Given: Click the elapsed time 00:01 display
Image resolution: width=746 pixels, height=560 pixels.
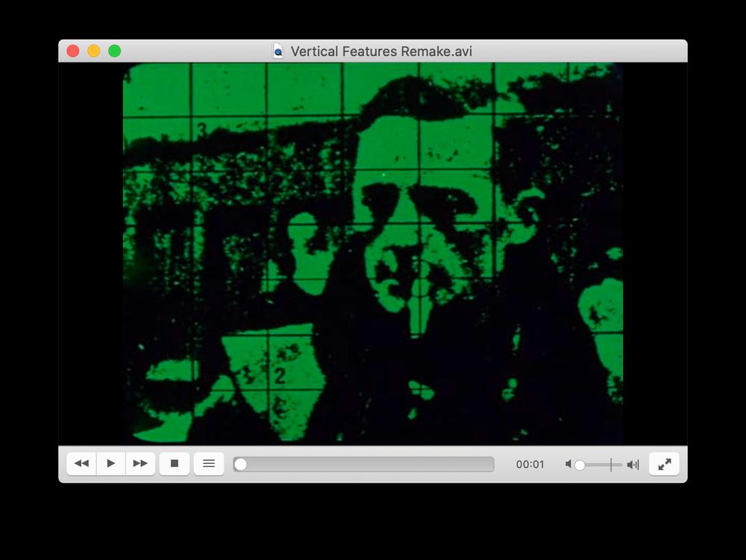Looking at the screenshot, I should click(x=530, y=465).
